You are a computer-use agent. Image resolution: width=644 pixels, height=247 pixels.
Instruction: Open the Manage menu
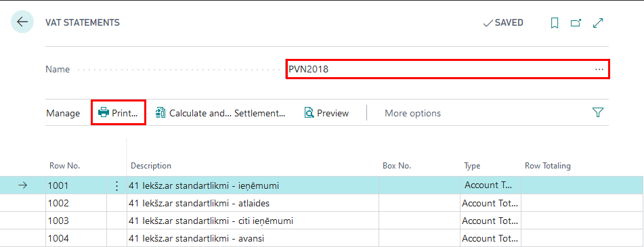tap(63, 113)
